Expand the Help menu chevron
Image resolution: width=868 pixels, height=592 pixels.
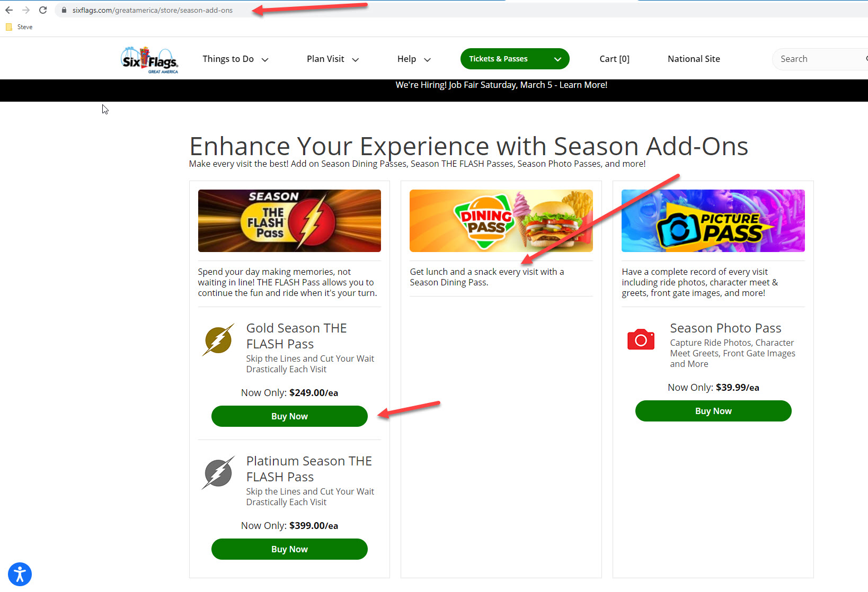pyautogui.click(x=427, y=59)
